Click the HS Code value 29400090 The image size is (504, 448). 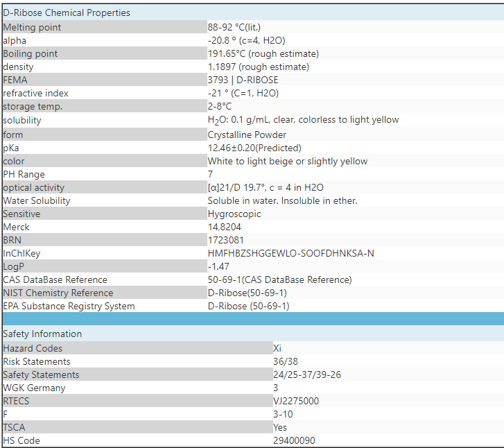pyautogui.click(x=294, y=440)
